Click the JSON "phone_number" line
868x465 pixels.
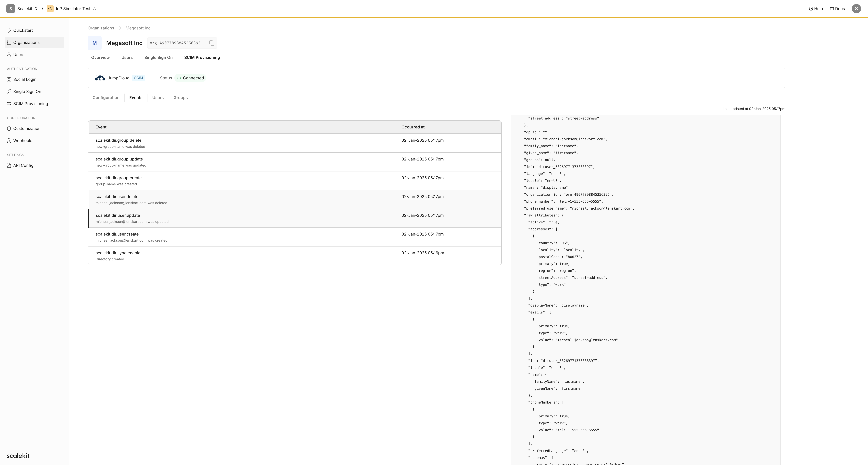[x=563, y=201]
